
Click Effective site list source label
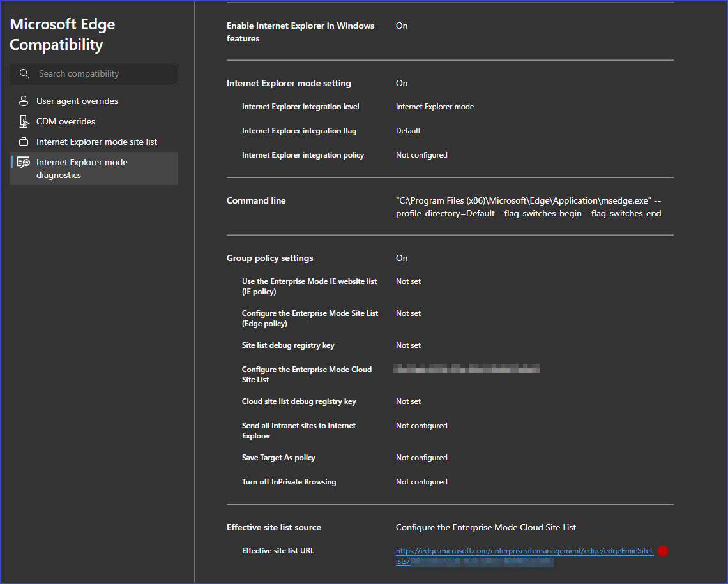(x=274, y=527)
